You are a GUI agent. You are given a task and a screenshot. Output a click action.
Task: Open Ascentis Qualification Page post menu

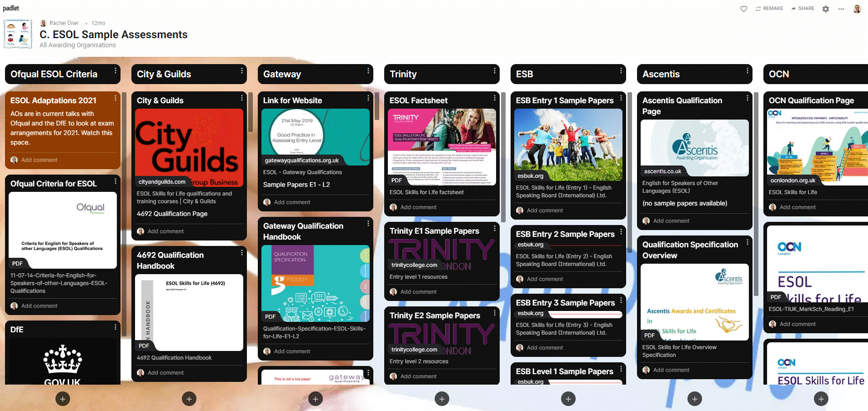click(748, 98)
